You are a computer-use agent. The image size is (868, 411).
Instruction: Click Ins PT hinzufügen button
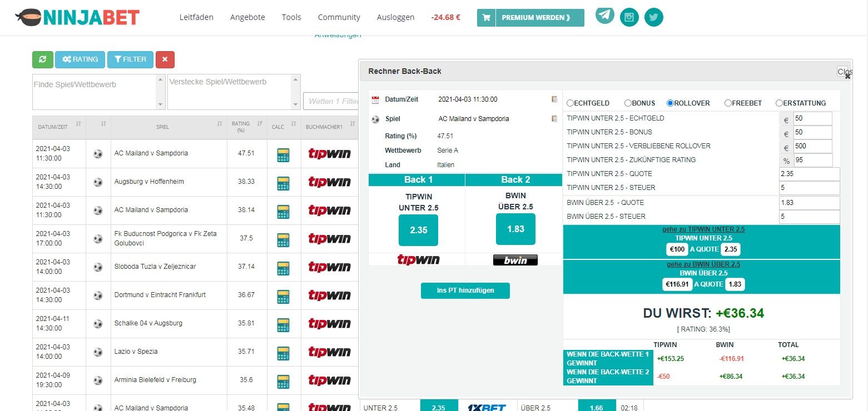(465, 290)
